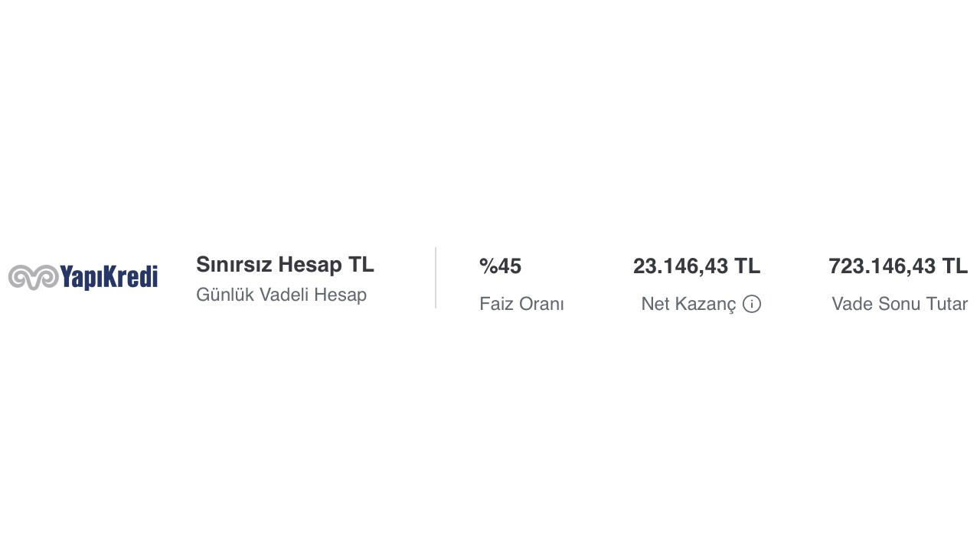
Task: Click the Vade Sonu Tutar label
Action: tap(899, 305)
